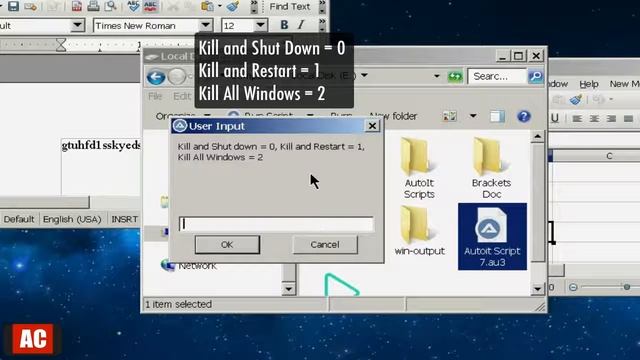Click the Change your view icon in Explorer
The image size is (640, 360).
click(x=450, y=117)
